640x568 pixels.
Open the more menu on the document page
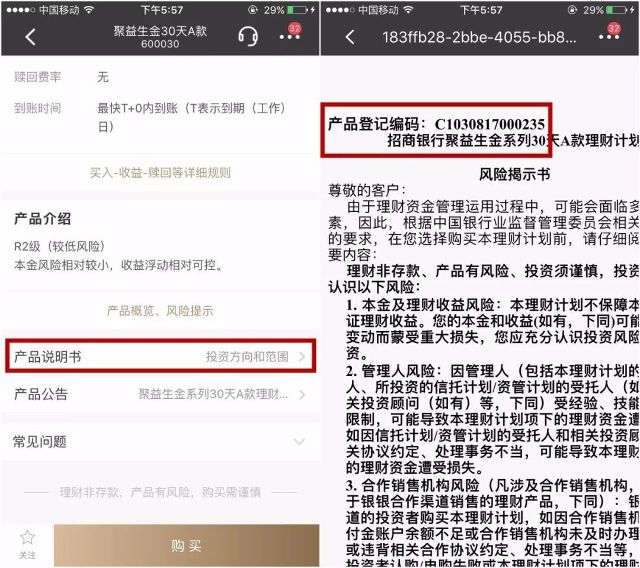click(x=609, y=37)
